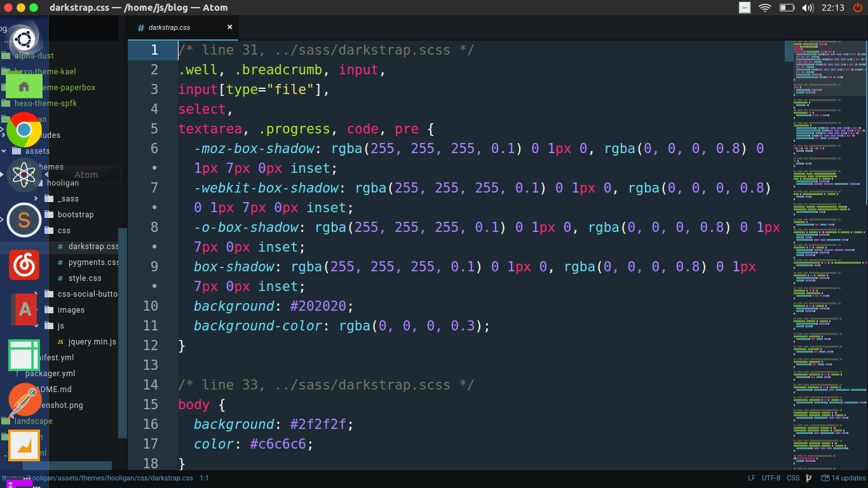868x488 pixels.
Task: Click the sound volume indicator
Action: [x=808, y=8]
